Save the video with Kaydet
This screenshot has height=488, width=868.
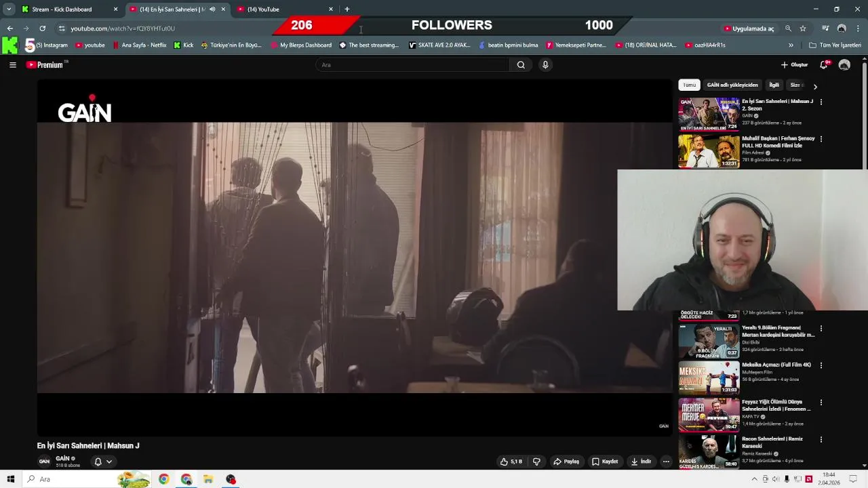click(x=605, y=462)
